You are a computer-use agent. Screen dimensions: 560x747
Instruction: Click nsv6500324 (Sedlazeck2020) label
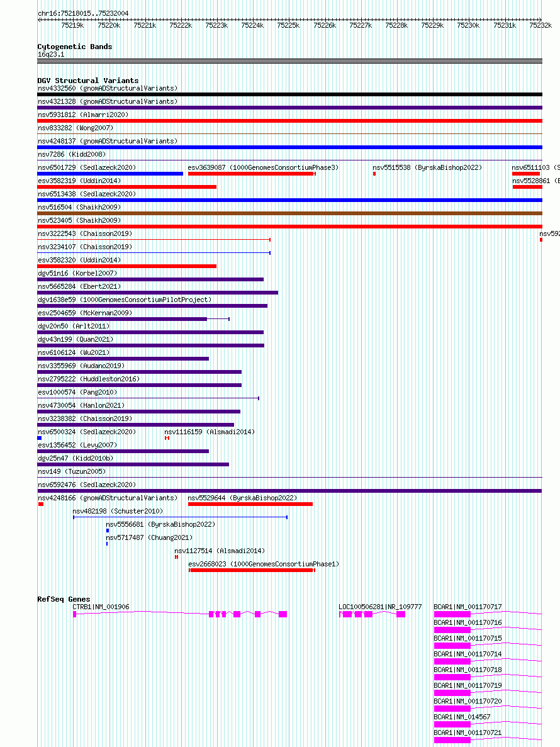coord(87,432)
